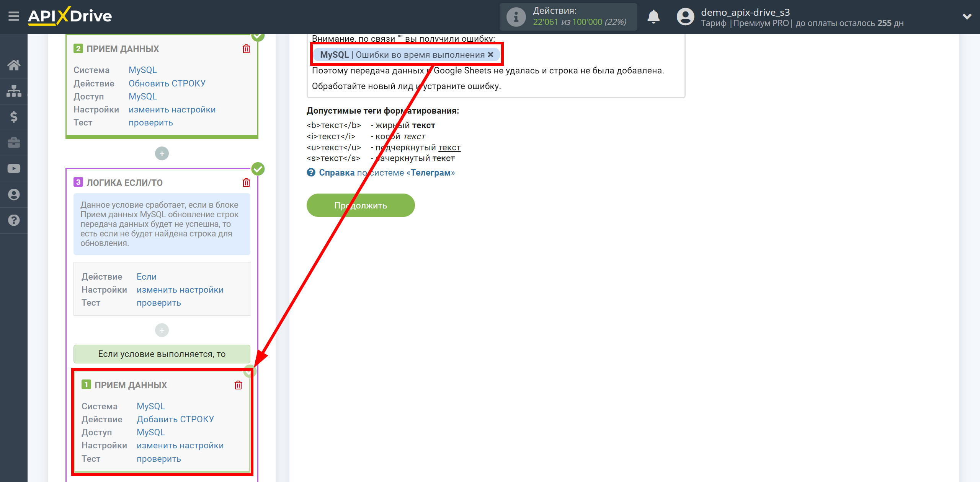This screenshot has height=482, width=980.
Task: Open connections sitemap icon in sidebar
Action: (x=14, y=91)
